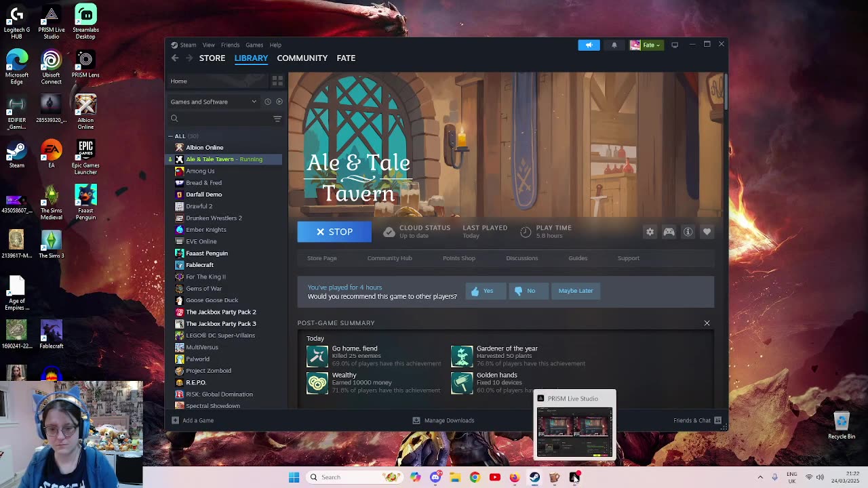Go back with the Steam back arrow
The height and width of the screenshot is (488, 868).
click(x=175, y=58)
